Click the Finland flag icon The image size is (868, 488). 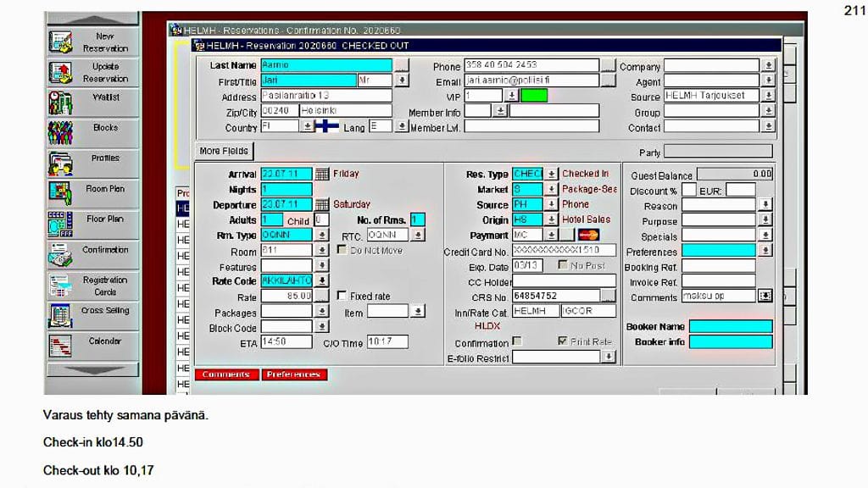[327, 127]
